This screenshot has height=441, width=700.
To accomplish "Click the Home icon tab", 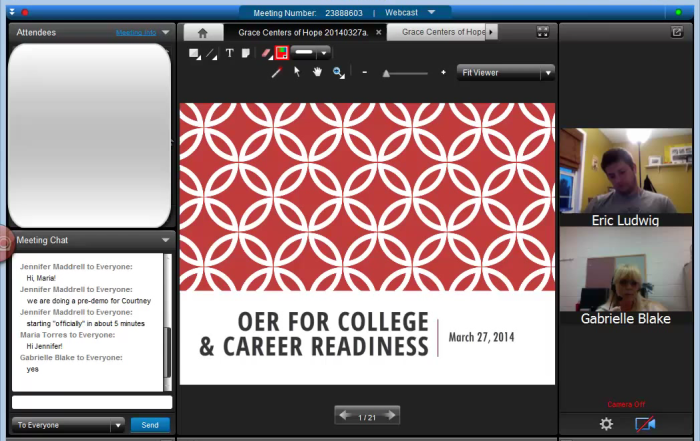I will coord(203,32).
